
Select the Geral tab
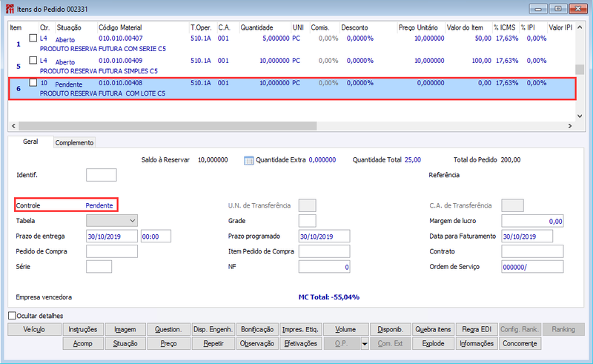(x=30, y=142)
